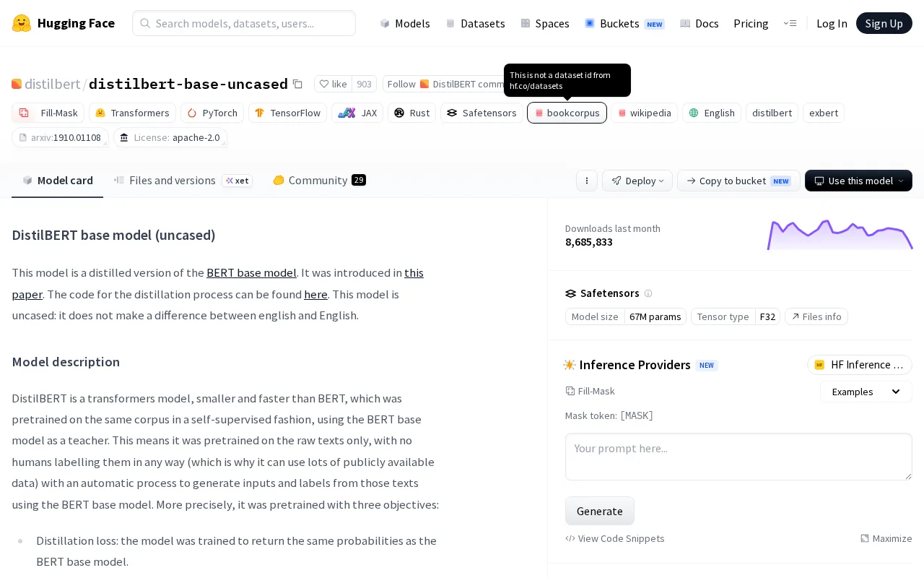Screen dimensions: 924x578
Task: Click the Fill-Mask widget label
Action: point(590,391)
